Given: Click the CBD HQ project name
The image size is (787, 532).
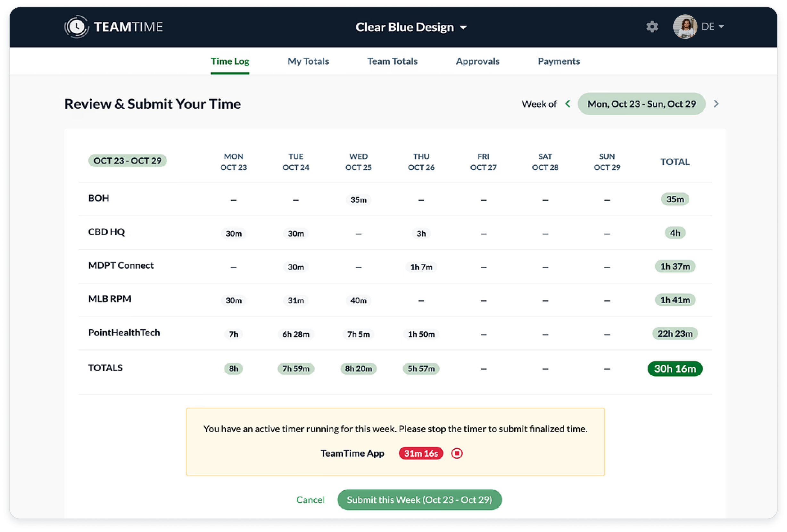Looking at the screenshot, I should (106, 232).
